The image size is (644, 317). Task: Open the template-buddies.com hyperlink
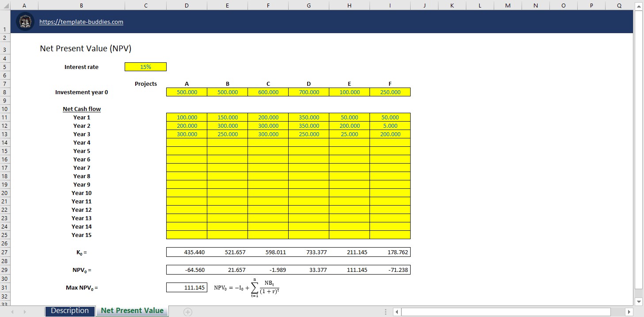click(81, 22)
